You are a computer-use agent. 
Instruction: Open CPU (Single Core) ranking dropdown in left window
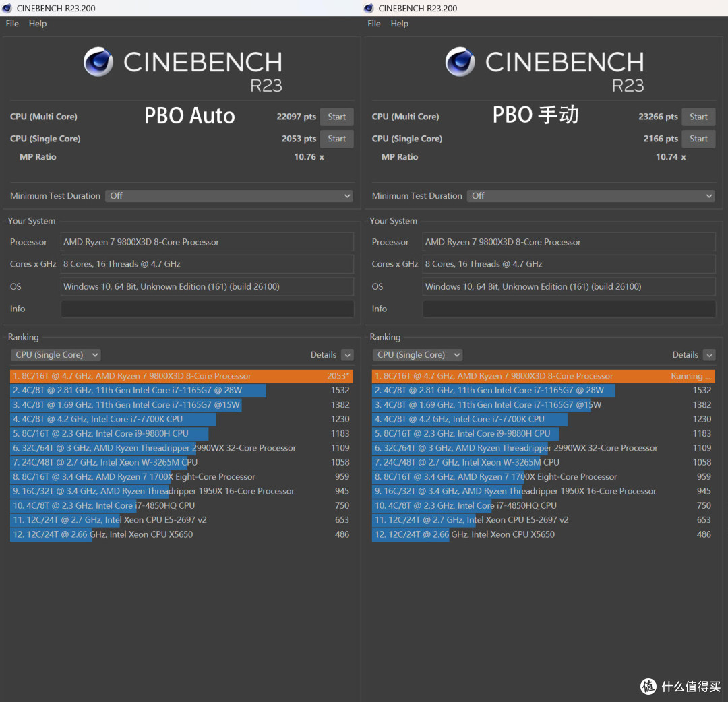[x=56, y=355]
